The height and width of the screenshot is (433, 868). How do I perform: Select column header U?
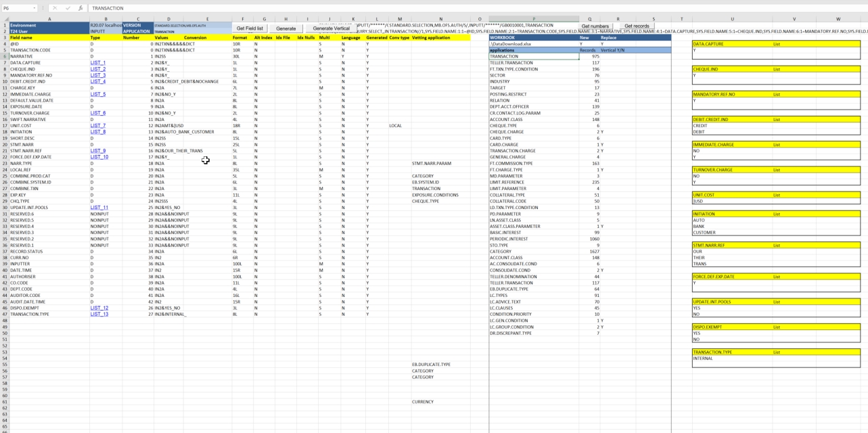(x=732, y=19)
